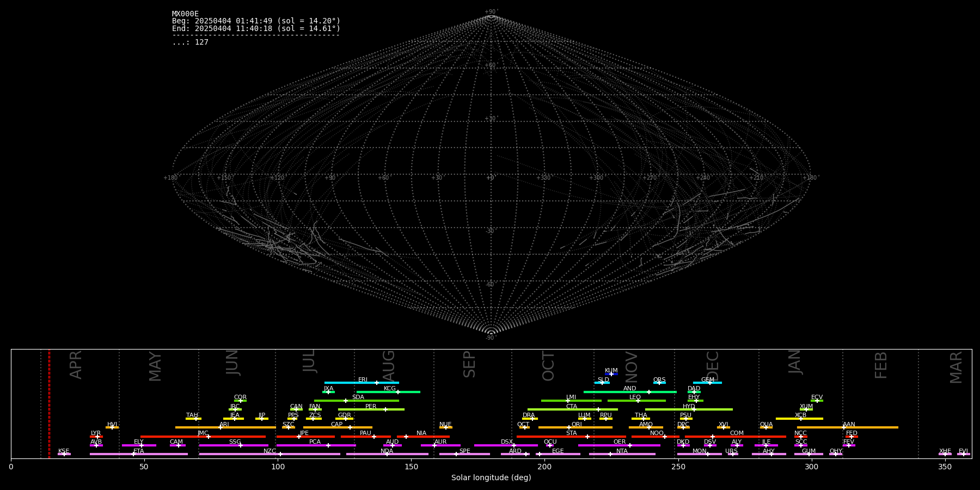Click the +90° label atop the sky map
Image resolution: width=980 pixels, height=490 pixels.
(x=491, y=11)
